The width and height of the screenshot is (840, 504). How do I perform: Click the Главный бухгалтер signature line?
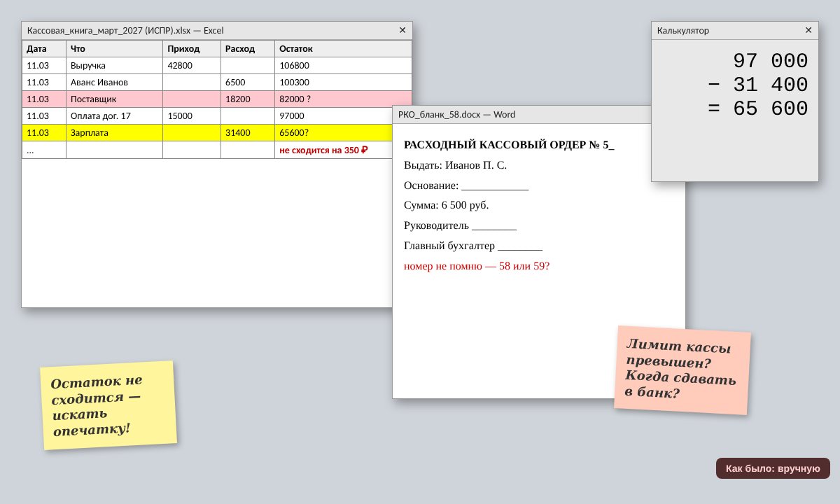pos(520,246)
